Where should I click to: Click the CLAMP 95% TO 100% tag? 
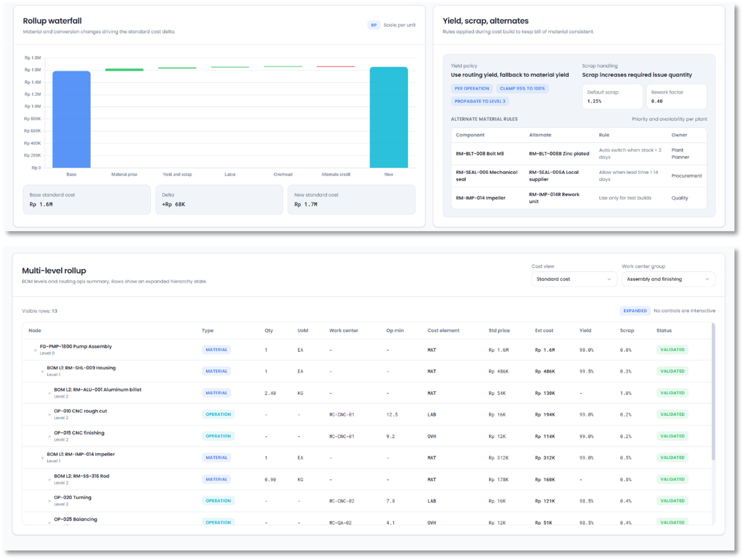[522, 88]
